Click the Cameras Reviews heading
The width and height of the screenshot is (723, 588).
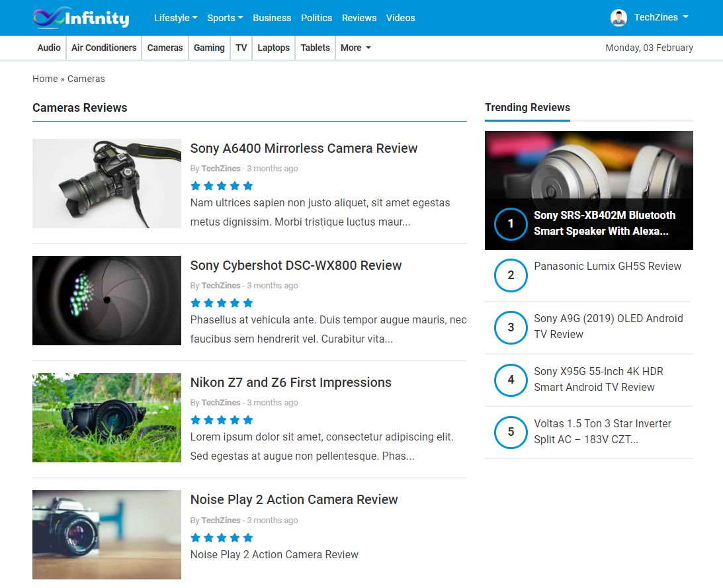point(80,107)
